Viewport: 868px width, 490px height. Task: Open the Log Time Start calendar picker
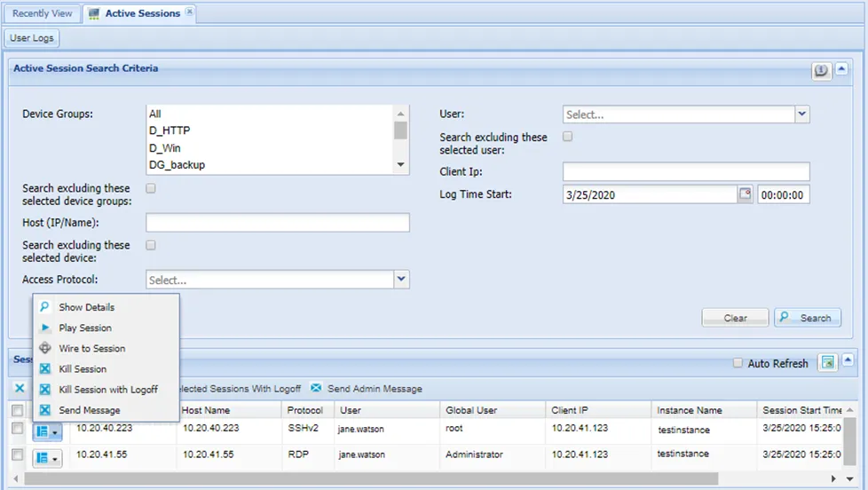[x=746, y=194]
